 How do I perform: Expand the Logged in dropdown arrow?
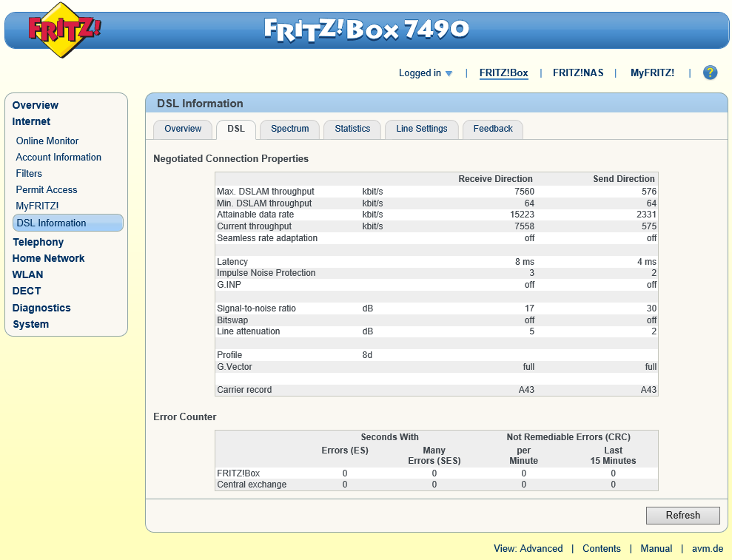click(449, 73)
